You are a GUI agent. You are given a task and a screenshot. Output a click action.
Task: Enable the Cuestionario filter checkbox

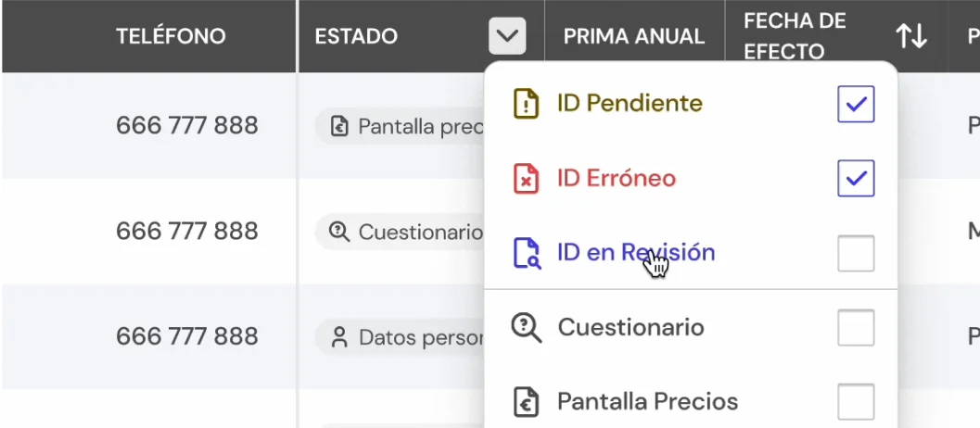coord(855,327)
